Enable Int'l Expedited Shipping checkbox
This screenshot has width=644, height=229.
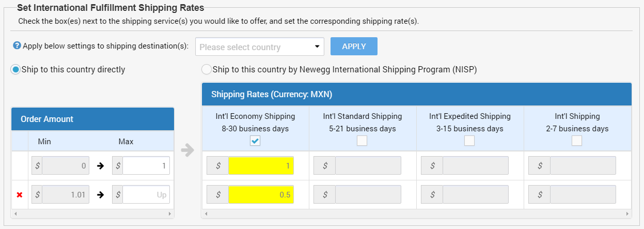[469, 141]
